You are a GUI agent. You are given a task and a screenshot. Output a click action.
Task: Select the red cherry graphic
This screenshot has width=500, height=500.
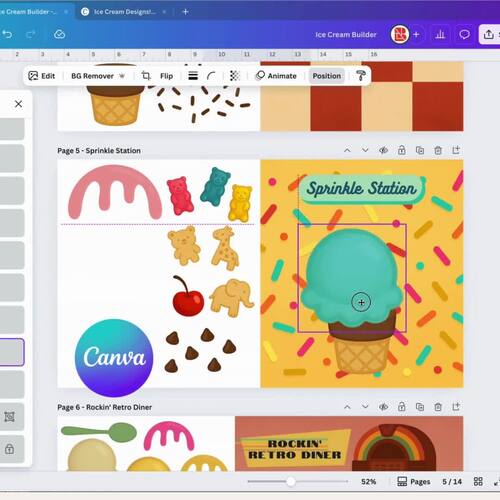tap(188, 296)
